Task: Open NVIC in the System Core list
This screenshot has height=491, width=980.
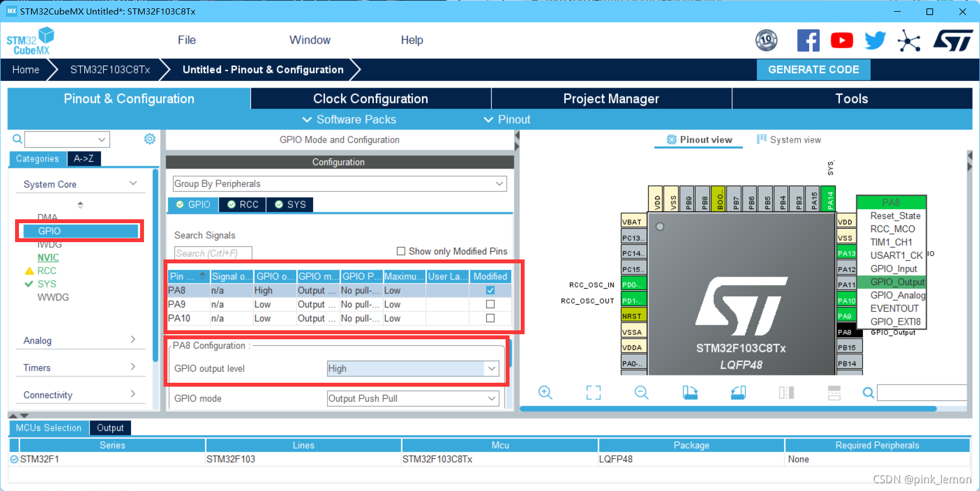Action: coord(48,258)
